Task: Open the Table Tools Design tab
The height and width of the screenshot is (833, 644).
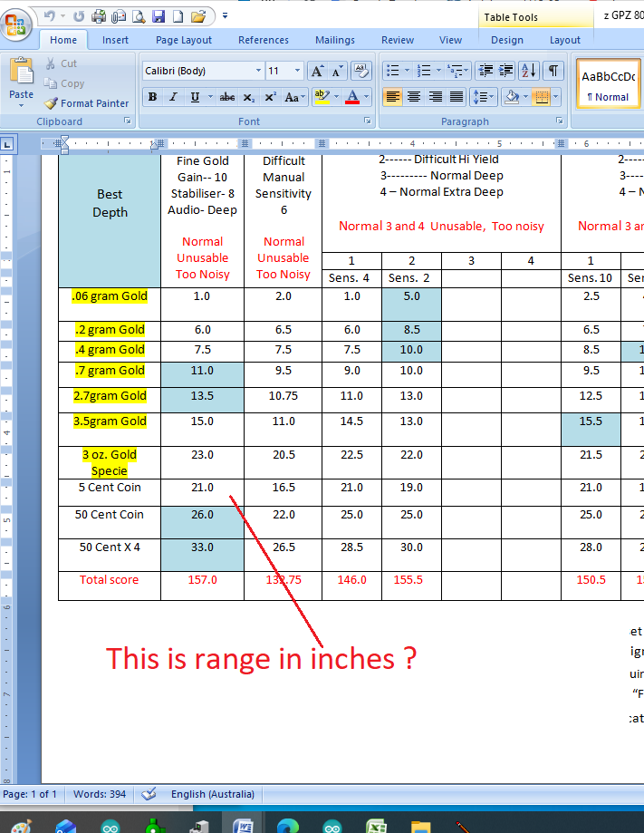Action: pos(507,40)
